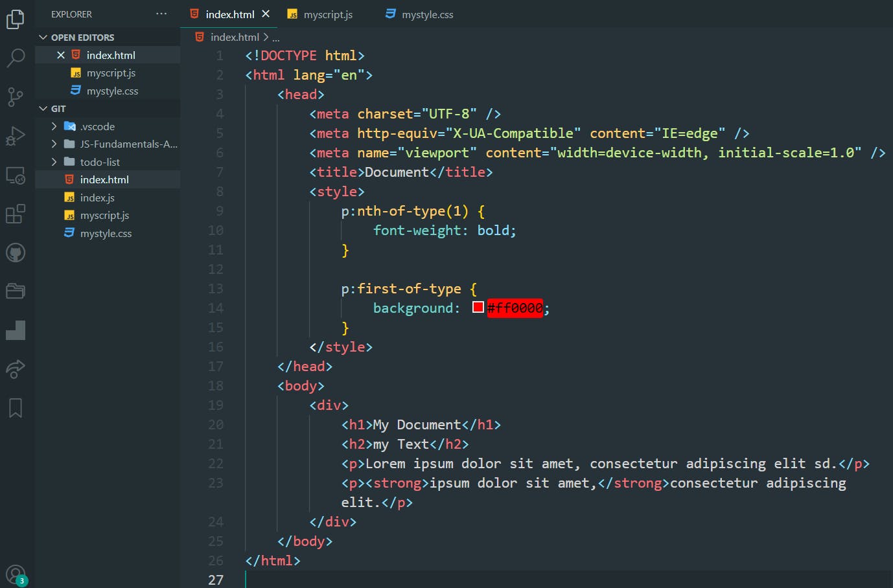The image size is (893, 588).
Task: Click the 'My Document' heading text
Action: pyautogui.click(x=417, y=425)
